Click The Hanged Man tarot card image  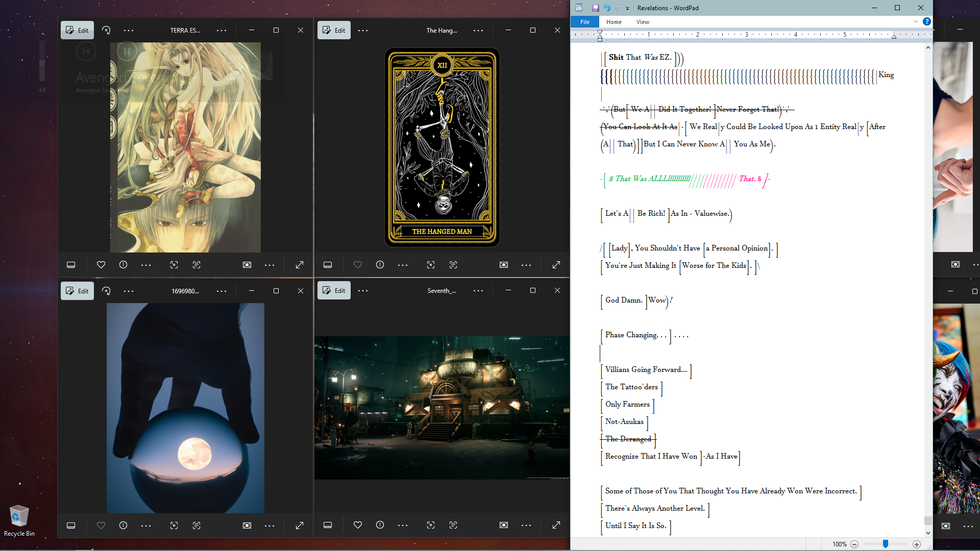442,147
